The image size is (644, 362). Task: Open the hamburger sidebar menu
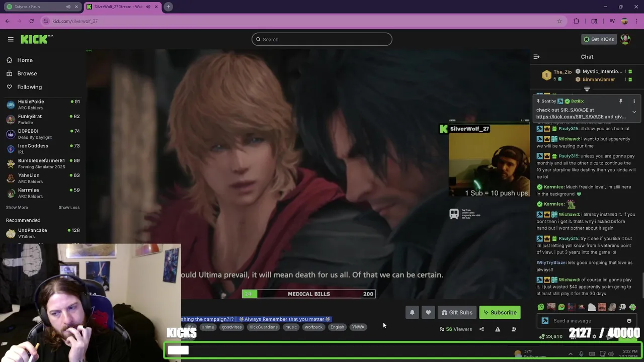click(x=11, y=39)
